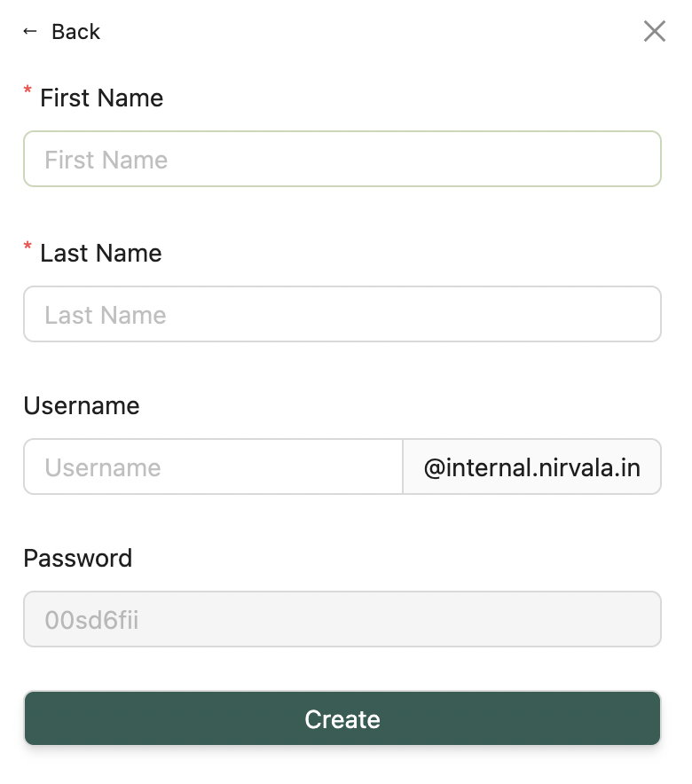Click the dismiss cross in the corner

pos(655,31)
